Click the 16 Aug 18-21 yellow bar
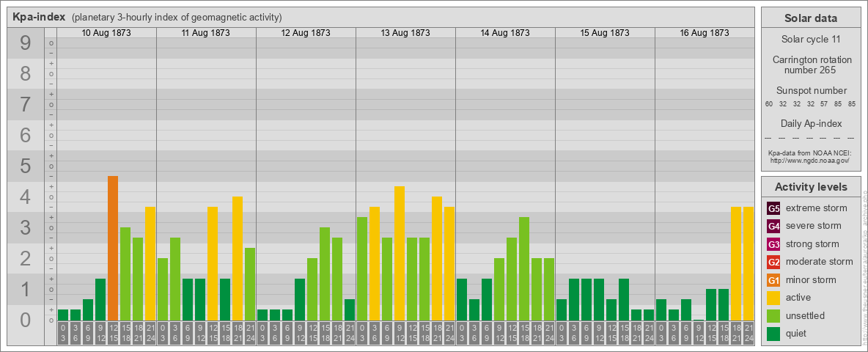 pos(736,263)
